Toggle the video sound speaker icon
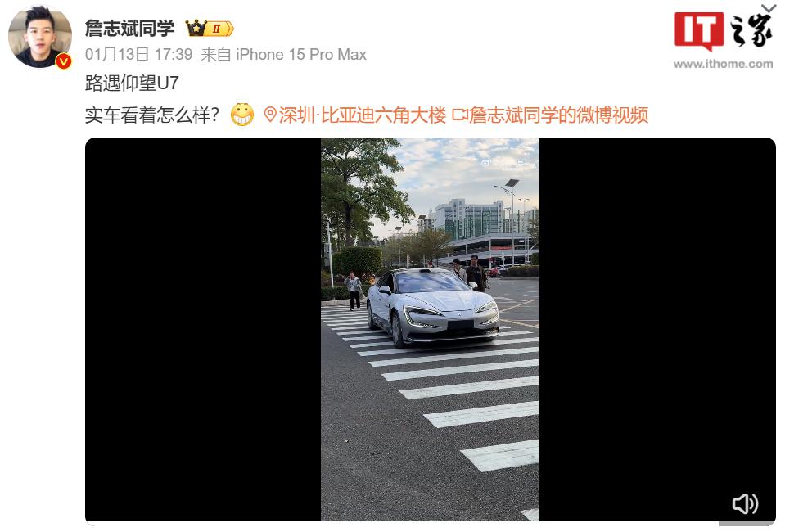The image size is (785, 532). point(745,503)
